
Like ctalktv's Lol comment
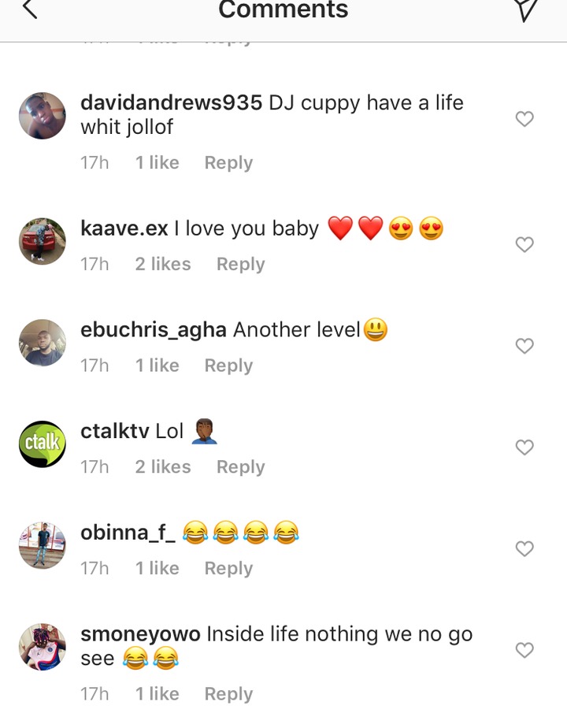[524, 447]
